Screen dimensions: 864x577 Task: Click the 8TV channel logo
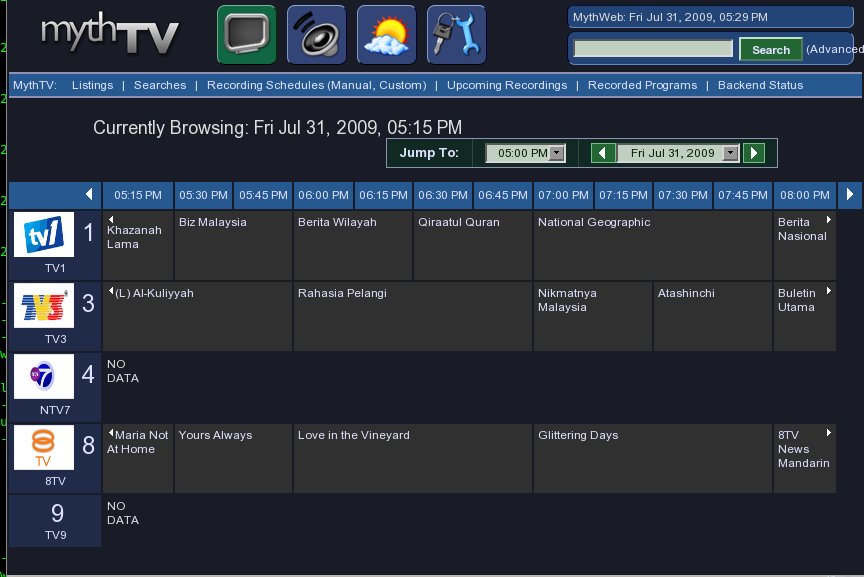(x=44, y=448)
